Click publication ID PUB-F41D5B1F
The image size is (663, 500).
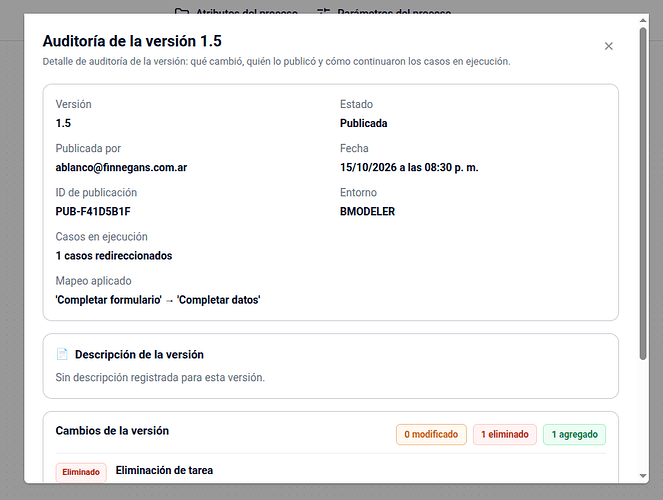[93, 211]
